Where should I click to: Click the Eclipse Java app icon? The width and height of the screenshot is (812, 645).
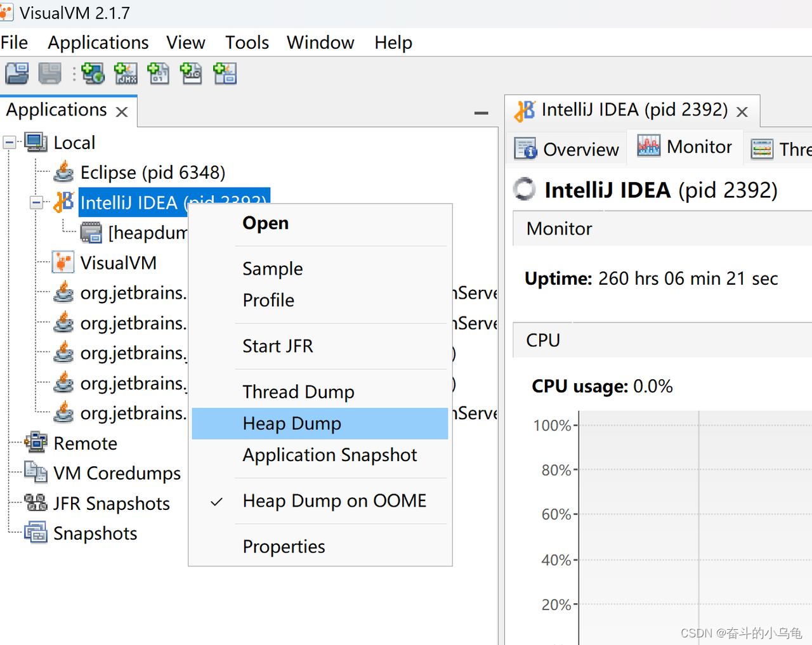[x=63, y=172]
